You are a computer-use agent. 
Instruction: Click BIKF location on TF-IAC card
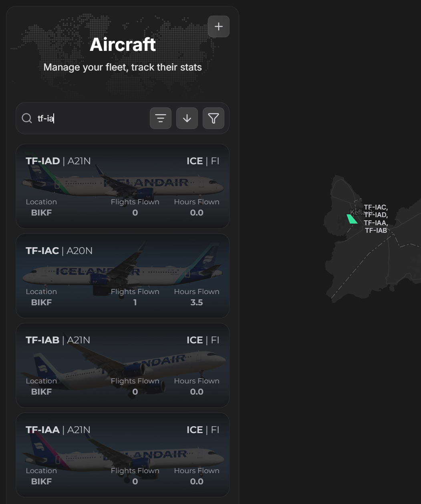41,302
